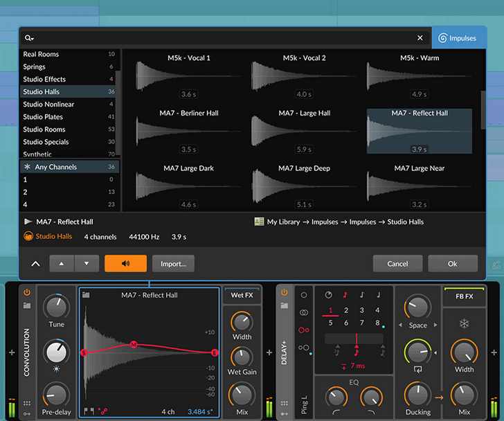Click the Wet Gain knob
This screenshot has width=504, height=421.
tap(242, 357)
